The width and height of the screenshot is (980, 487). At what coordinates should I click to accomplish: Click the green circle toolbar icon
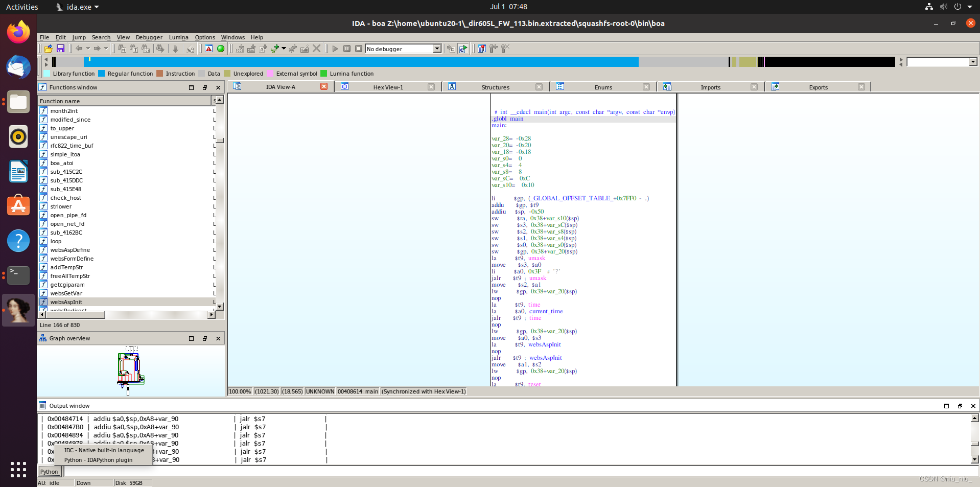click(221, 49)
